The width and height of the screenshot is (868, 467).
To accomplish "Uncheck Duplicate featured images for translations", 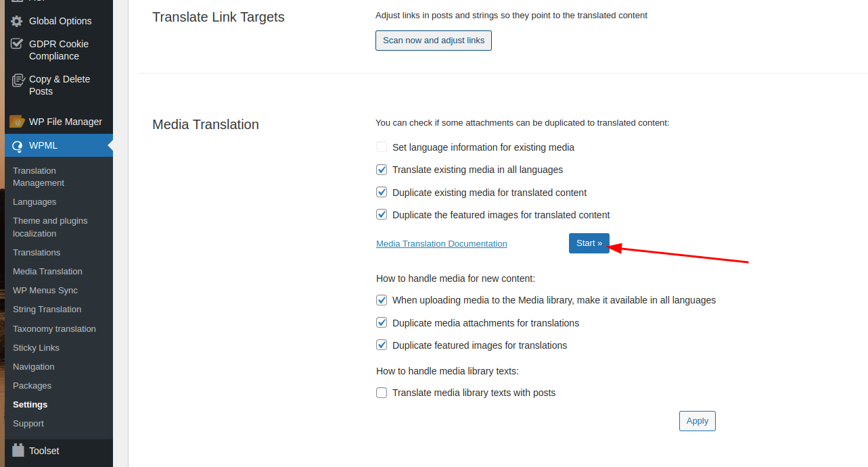I will (382, 345).
